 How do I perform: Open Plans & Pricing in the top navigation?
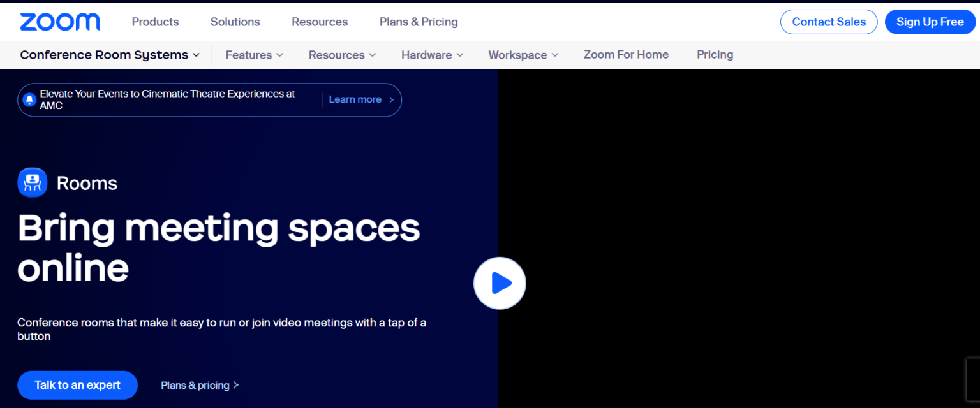click(419, 22)
